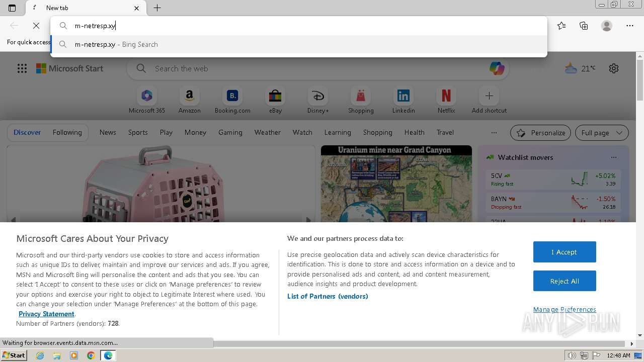Open the Netflix shortcut
The height and width of the screenshot is (362, 644).
click(x=446, y=100)
